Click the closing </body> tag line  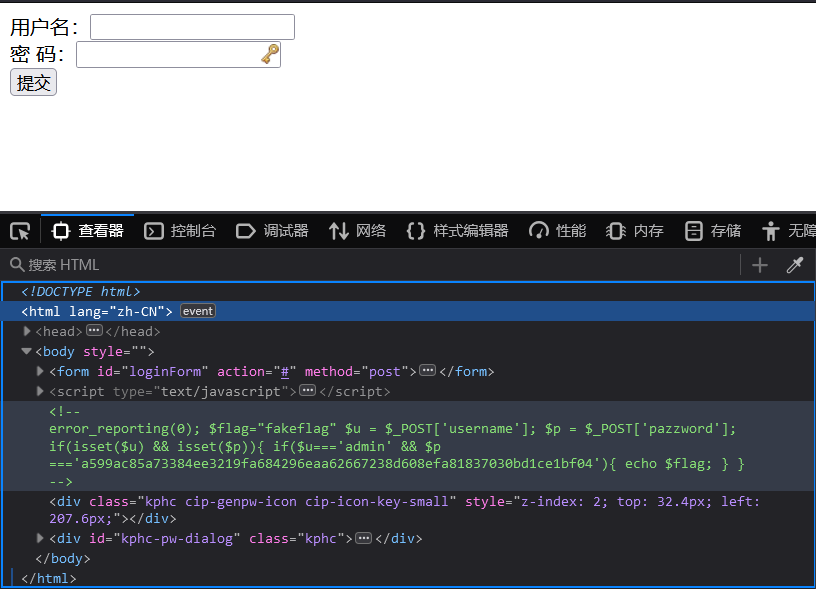point(62,558)
